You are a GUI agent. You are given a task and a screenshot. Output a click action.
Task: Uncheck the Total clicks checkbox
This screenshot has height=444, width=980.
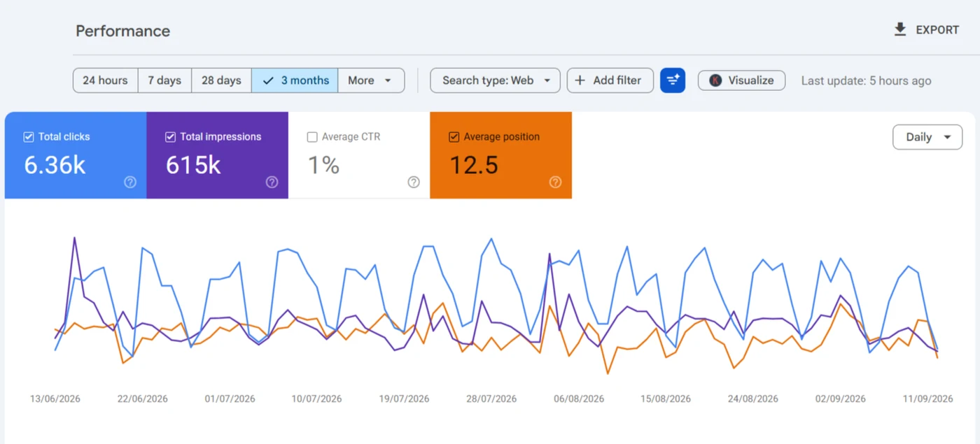click(29, 137)
